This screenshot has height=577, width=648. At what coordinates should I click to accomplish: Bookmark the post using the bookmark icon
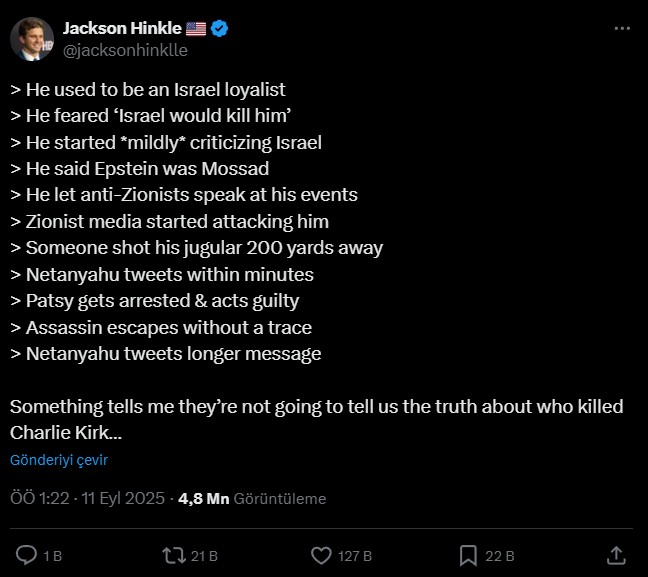[x=467, y=555]
